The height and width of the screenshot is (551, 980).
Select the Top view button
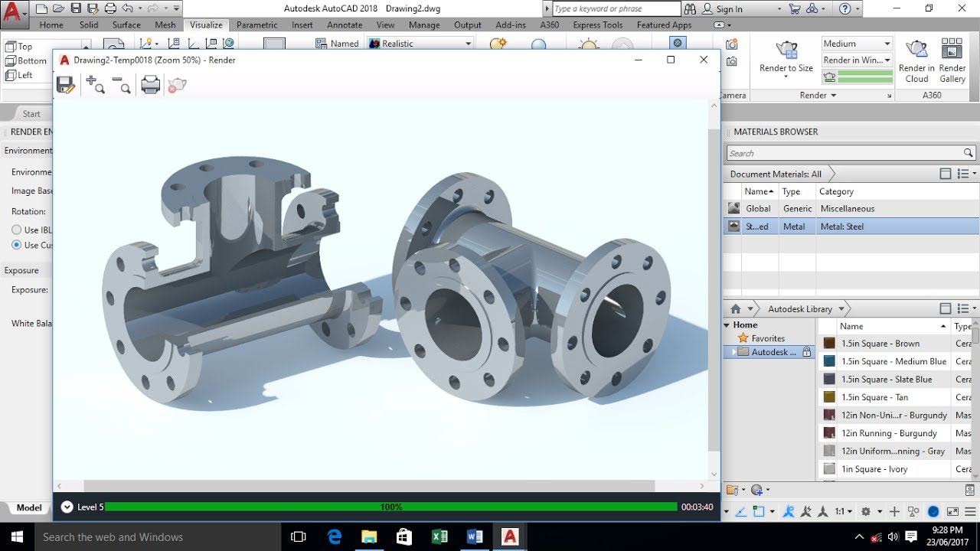point(20,47)
